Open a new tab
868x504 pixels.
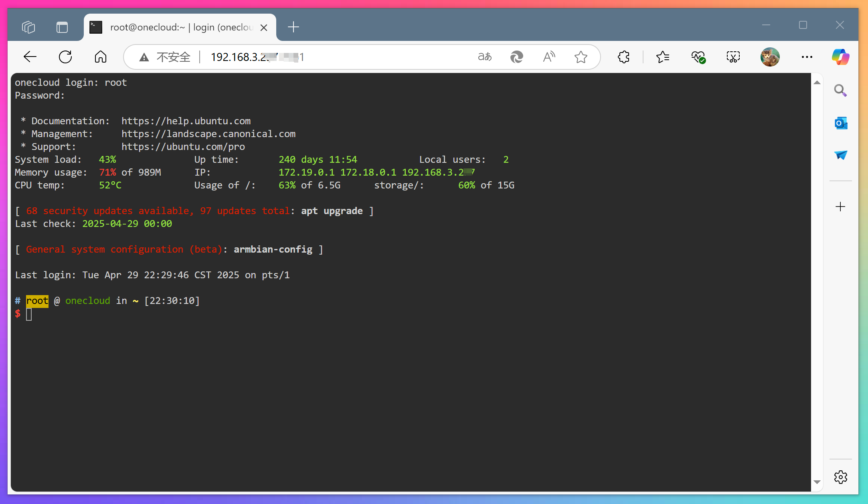coord(293,27)
